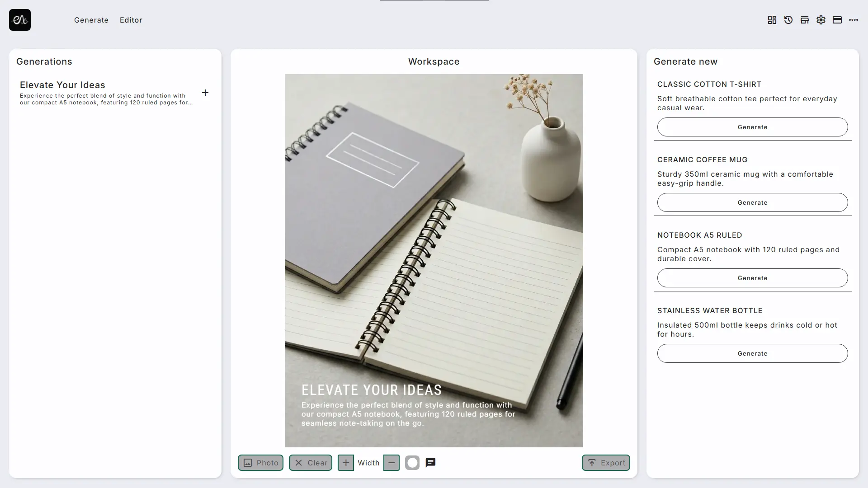Screen dimensions: 868x488
Task: Click the Generate new heading
Action: click(x=685, y=61)
